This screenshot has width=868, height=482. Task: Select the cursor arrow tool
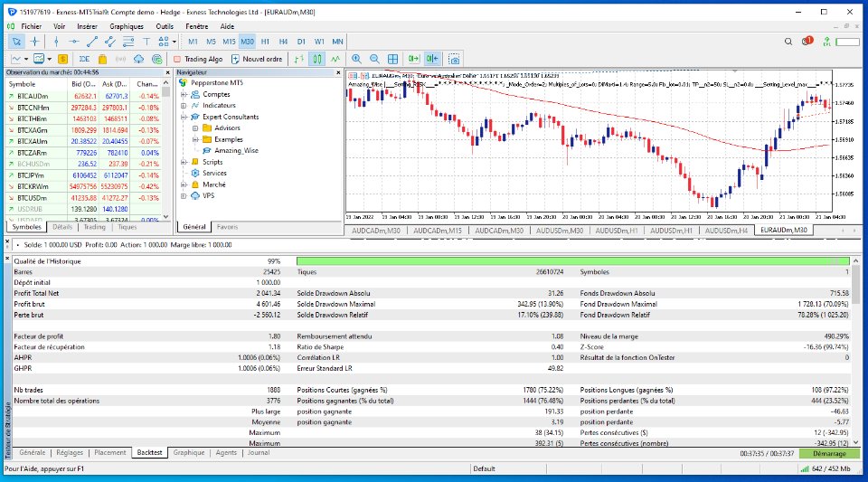[16, 42]
